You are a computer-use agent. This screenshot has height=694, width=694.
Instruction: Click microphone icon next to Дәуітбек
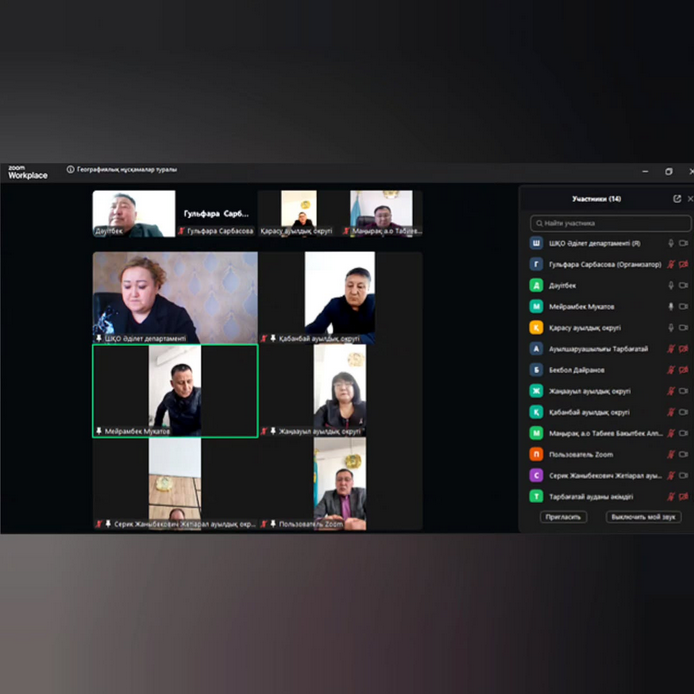672,285
